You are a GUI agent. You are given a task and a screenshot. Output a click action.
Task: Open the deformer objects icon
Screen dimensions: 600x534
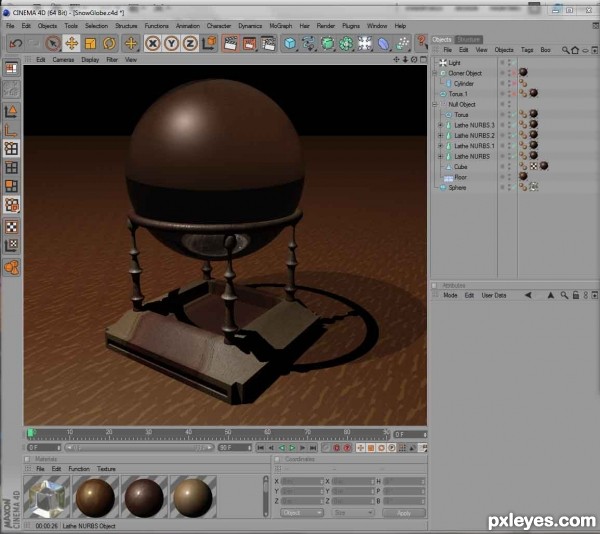tap(383, 43)
